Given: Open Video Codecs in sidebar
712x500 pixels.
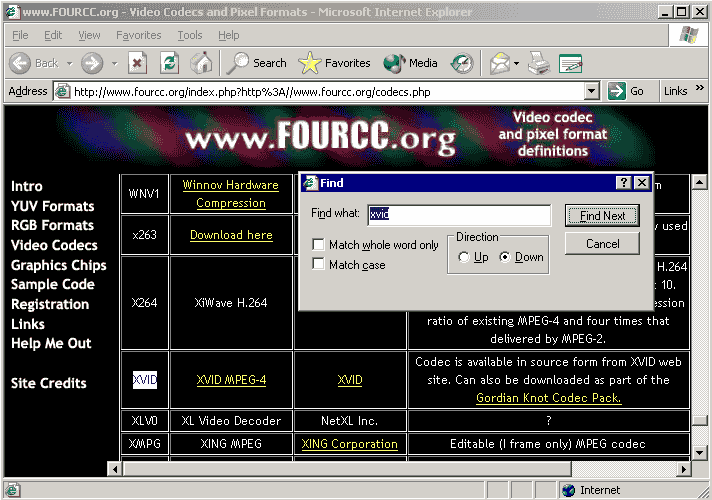Looking at the screenshot, I should point(54,245).
